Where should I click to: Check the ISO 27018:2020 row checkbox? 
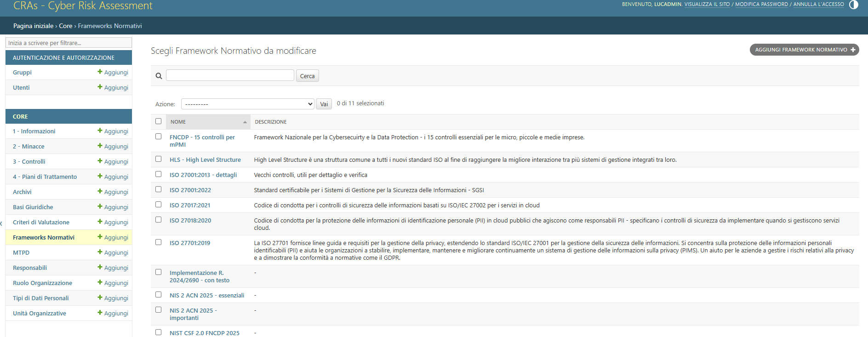click(x=159, y=220)
